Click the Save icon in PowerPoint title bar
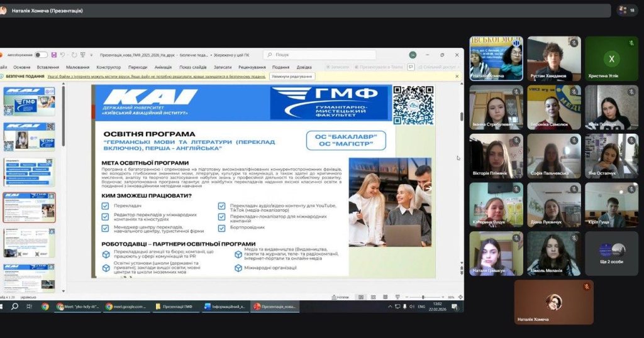 tap(54, 55)
